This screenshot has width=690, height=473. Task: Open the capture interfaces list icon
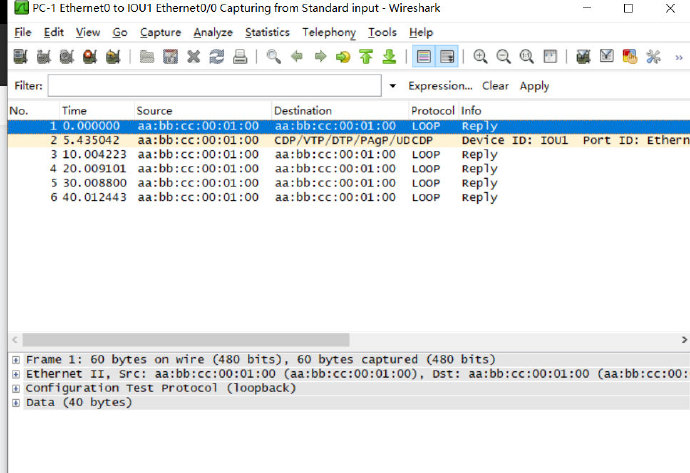pos(20,57)
